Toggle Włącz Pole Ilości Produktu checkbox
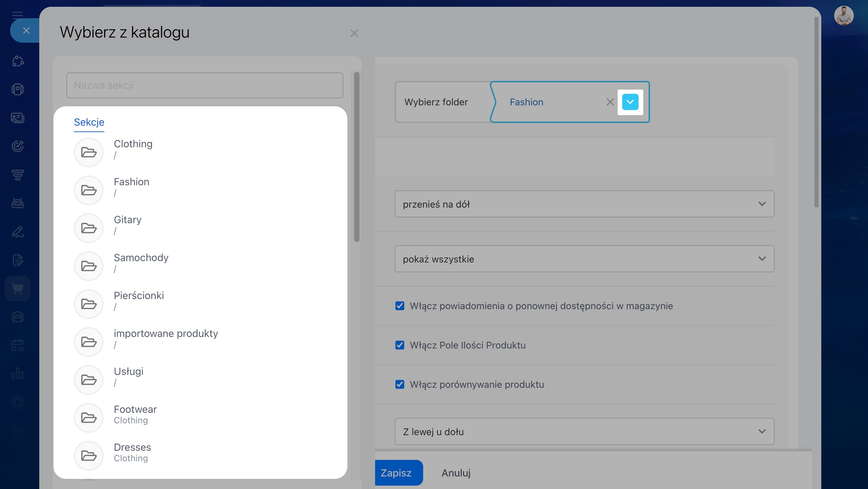This screenshot has width=868, height=489. pyautogui.click(x=400, y=345)
